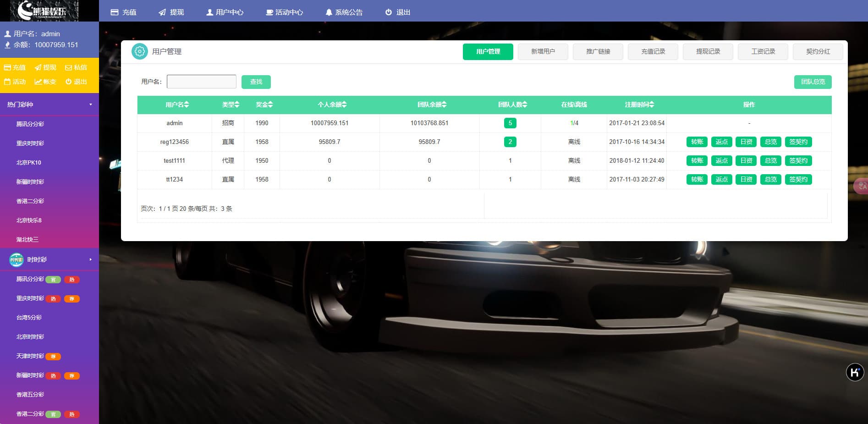Click the 充值 recharge icon in top navigation

[115, 12]
